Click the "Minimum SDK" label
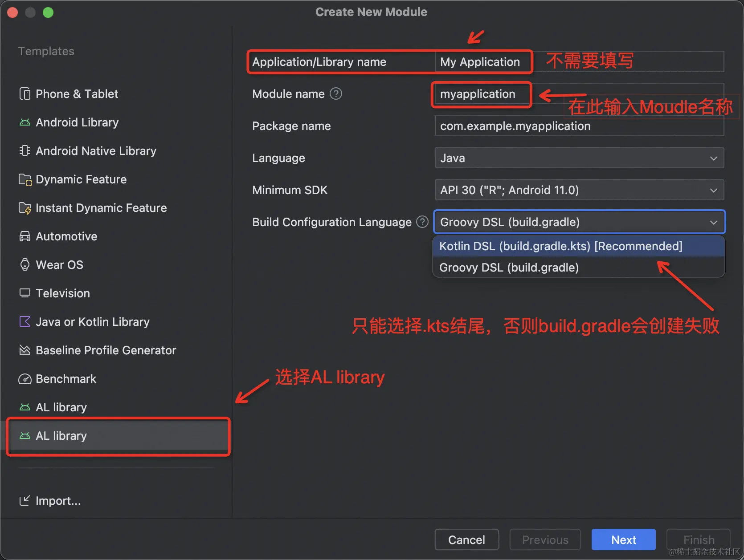The width and height of the screenshot is (744, 560). tap(290, 190)
